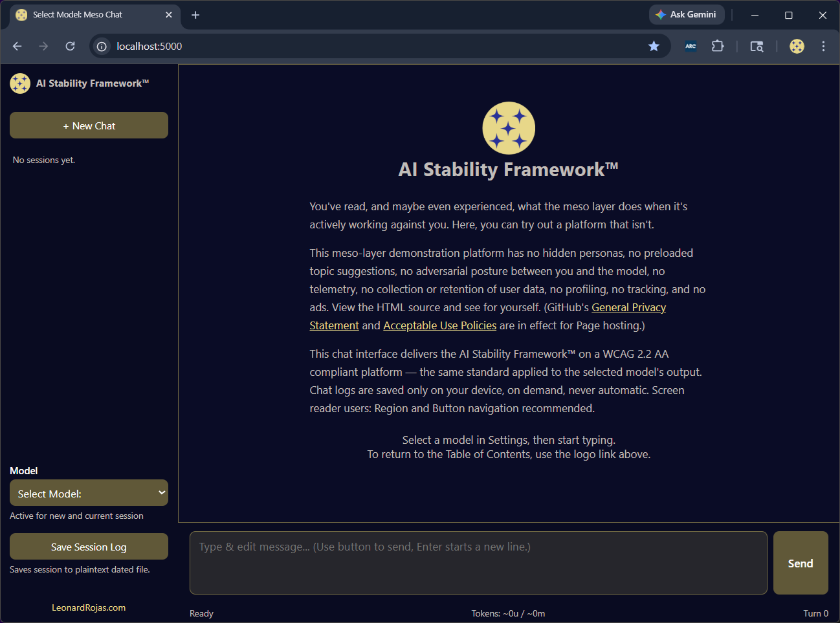Reload the localhost page

click(71, 46)
